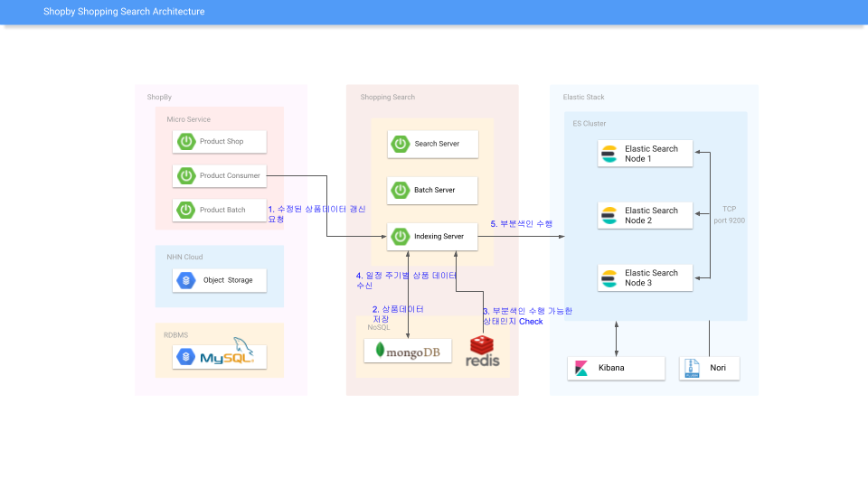The height and width of the screenshot is (488, 868).
Task: Click the Product Batch Spring icon
Action: coord(186,211)
